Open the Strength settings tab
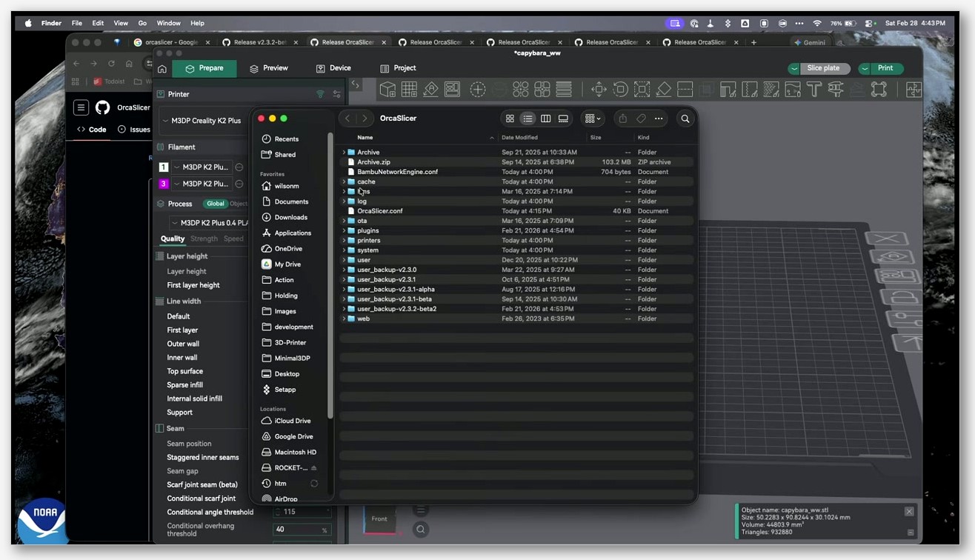The width and height of the screenshot is (975, 560). (x=204, y=239)
